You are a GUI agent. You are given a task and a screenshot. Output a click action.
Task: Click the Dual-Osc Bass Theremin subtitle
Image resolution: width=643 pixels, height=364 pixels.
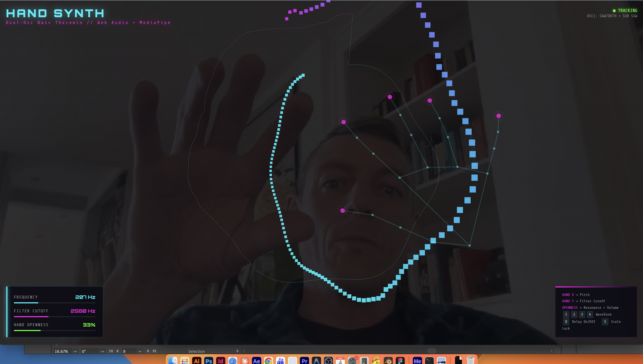[88, 22]
